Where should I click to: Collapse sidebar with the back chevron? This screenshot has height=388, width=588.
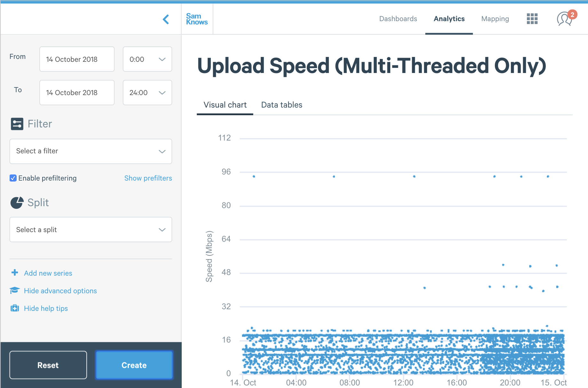pyautogui.click(x=166, y=19)
